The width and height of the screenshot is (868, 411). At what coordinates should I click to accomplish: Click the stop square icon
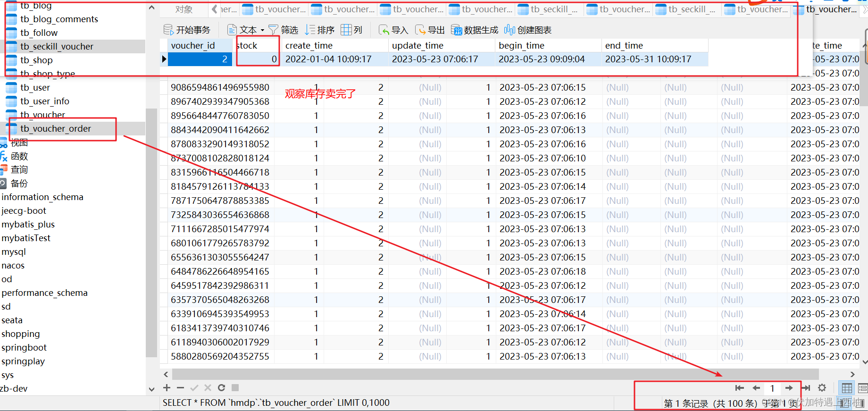coord(235,388)
